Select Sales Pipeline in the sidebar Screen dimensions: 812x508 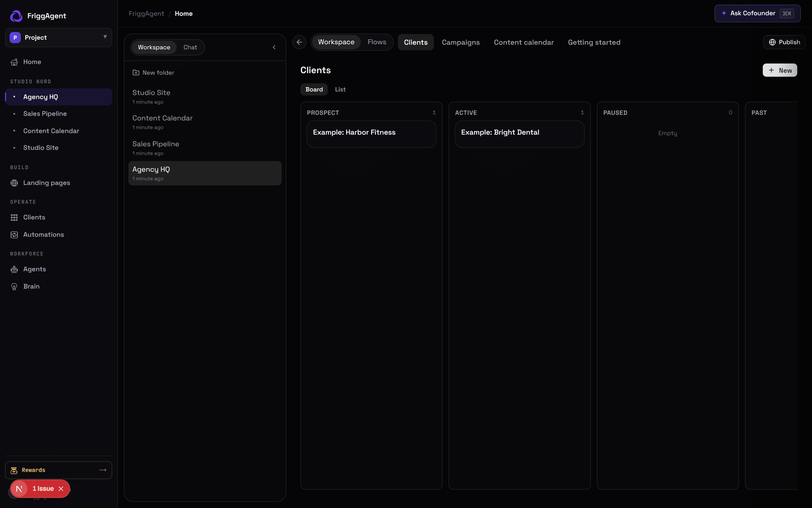pyautogui.click(x=58, y=114)
